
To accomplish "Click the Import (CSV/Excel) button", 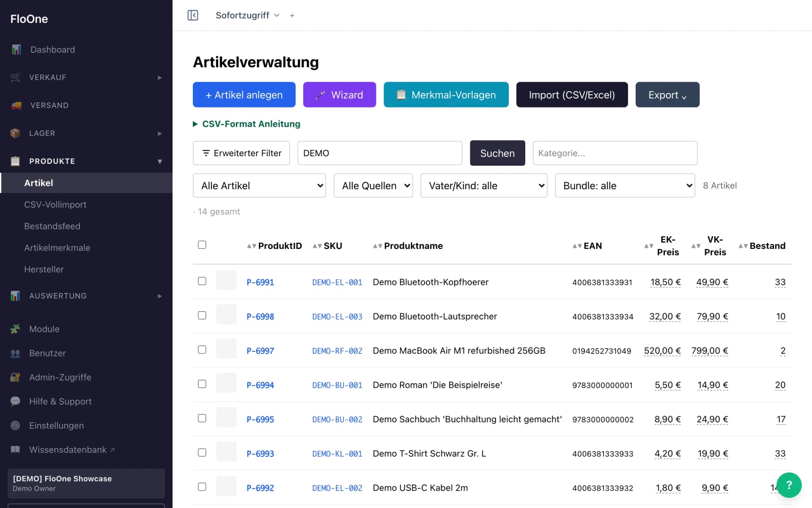I will click(572, 95).
